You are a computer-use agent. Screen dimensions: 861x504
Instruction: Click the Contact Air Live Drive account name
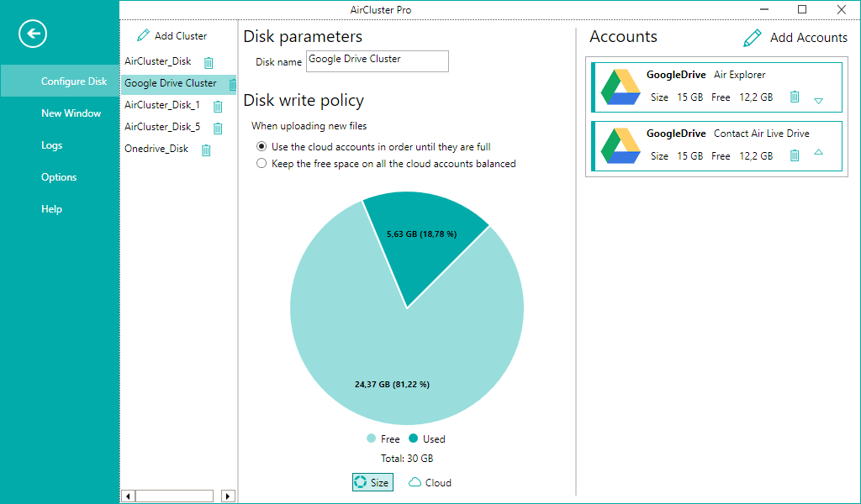point(762,134)
